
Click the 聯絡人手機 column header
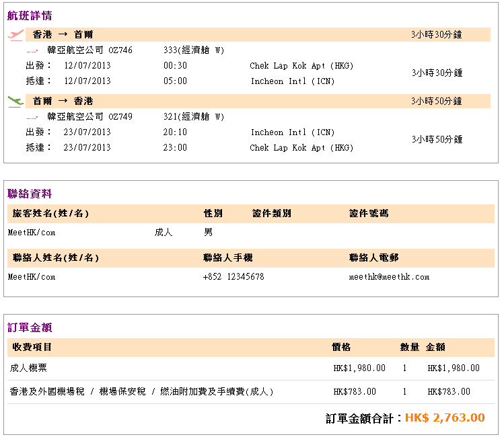click(x=227, y=258)
